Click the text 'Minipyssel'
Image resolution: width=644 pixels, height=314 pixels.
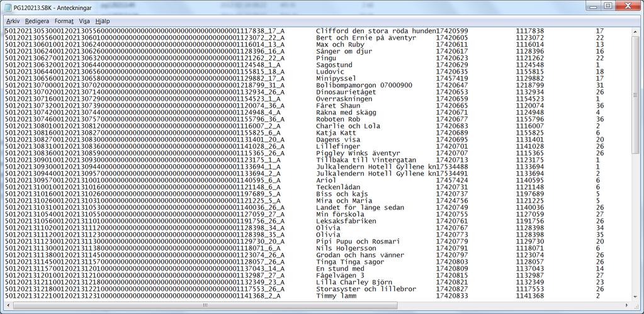click(x=336, y=79)
